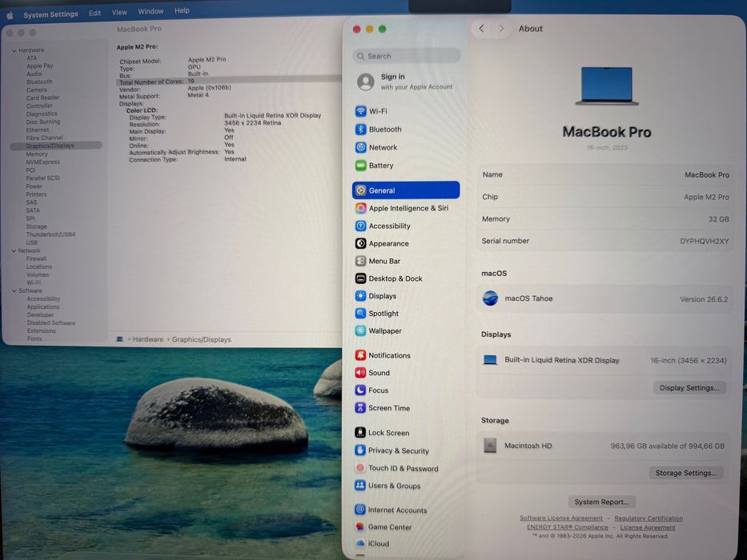Select Graphics/Displays in System Report sidebar
This screenshot has width=747, height=560.
click(56, 146)
